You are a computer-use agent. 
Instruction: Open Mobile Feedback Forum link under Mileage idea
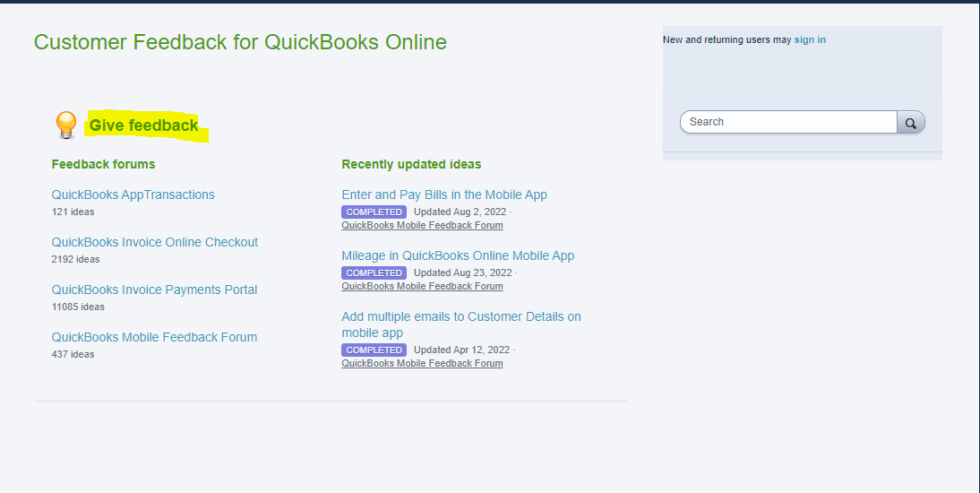[423, 286]
